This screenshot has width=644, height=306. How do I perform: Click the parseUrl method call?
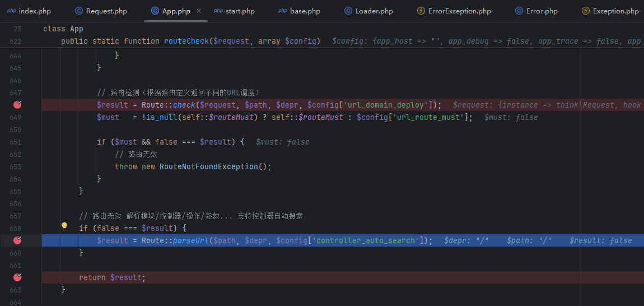click(x=191, y=240)
